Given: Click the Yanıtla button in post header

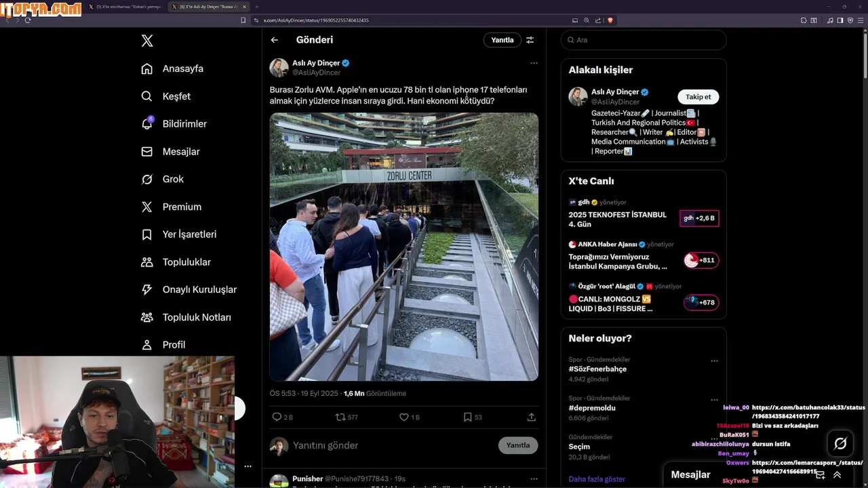Looking at the screenshot, I should tap(502, 40).
